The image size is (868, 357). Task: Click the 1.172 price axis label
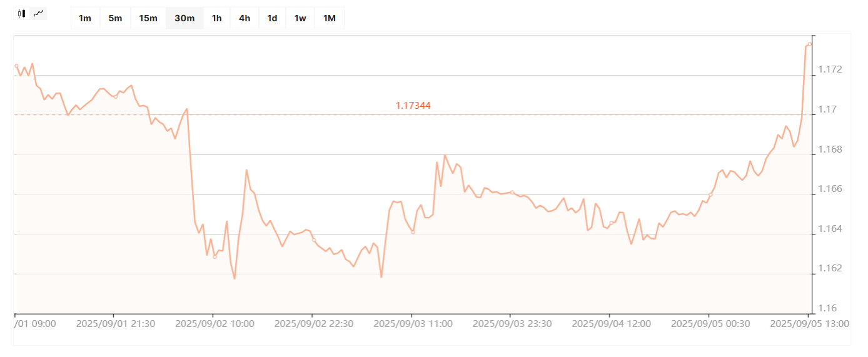point(830,69)
